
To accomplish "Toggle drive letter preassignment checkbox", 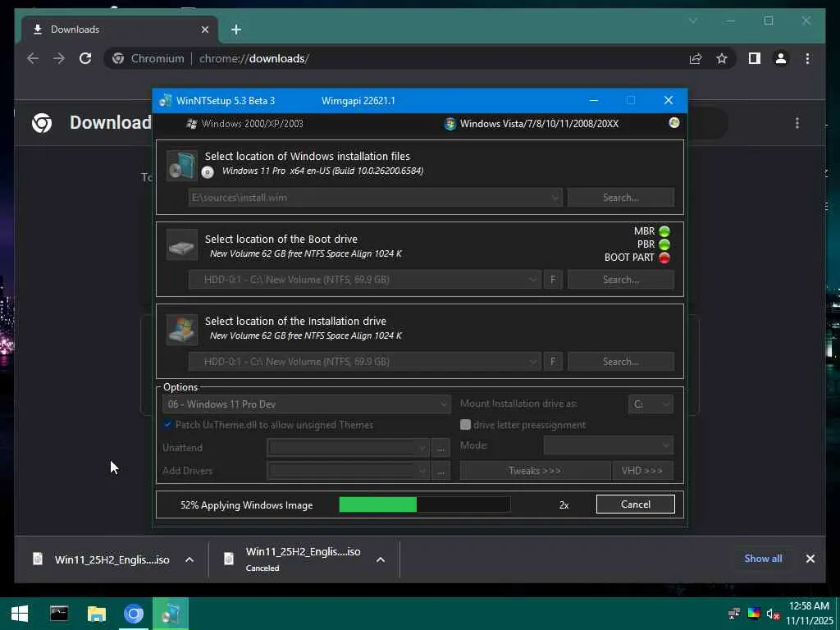I will pos(465,425).
